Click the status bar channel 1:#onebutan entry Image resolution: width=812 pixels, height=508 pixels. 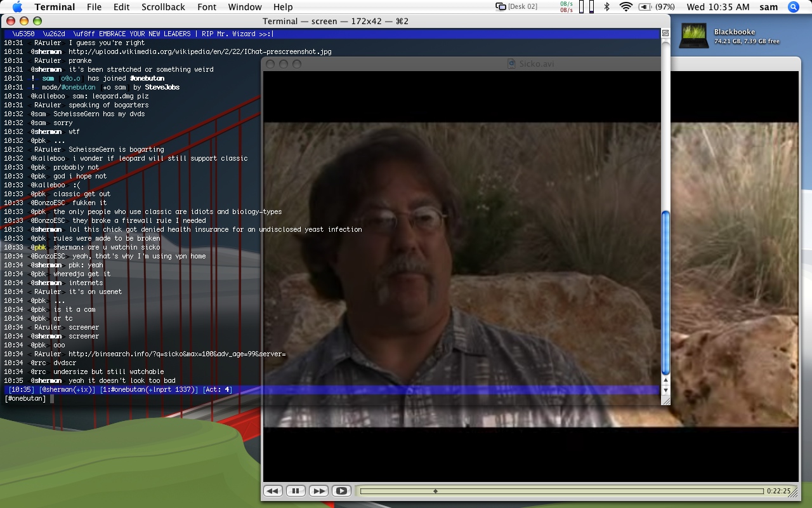[149, 390]
